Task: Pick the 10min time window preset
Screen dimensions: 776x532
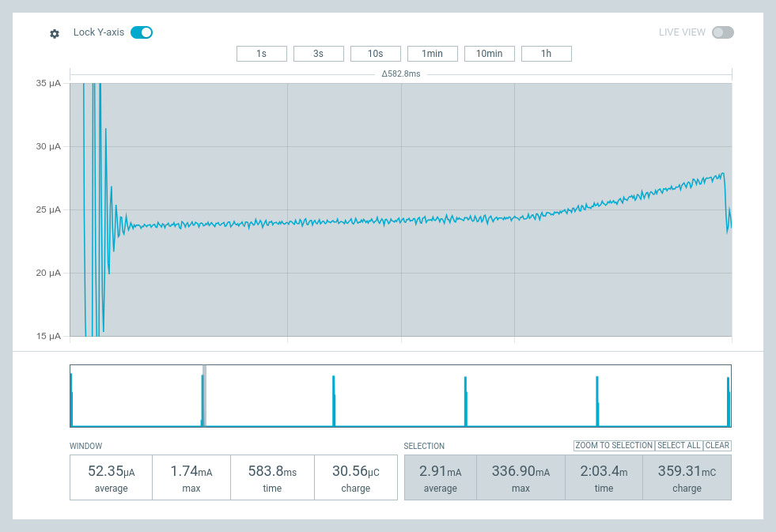Action: 489,54
